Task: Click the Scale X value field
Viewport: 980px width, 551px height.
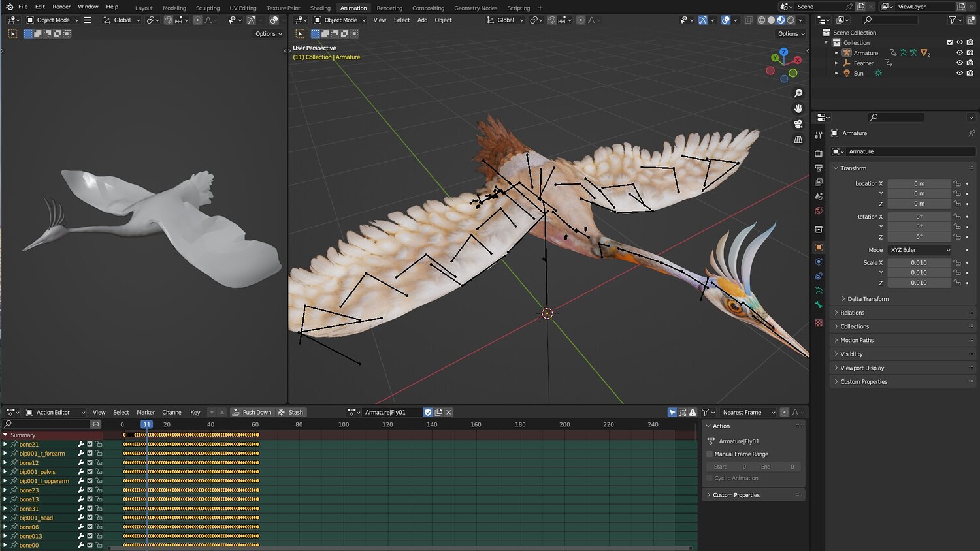Action: (919, 263)
